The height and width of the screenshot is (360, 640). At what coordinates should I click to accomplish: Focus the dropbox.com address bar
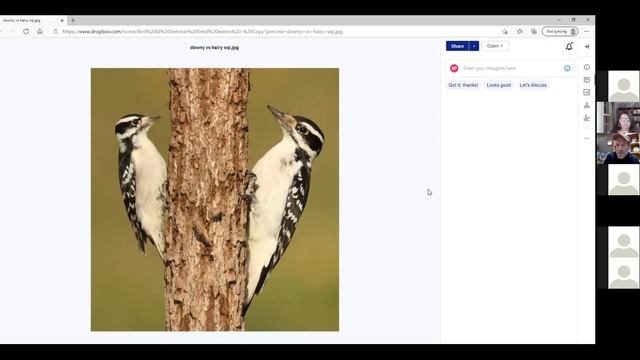[202, 31]
